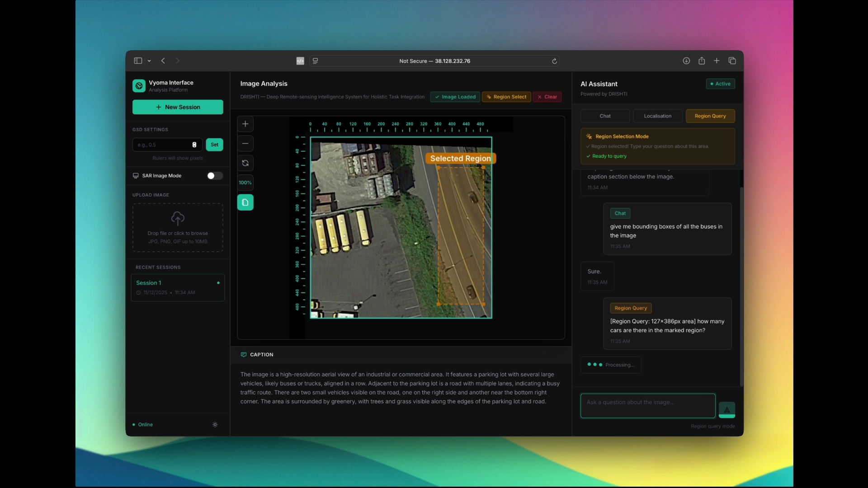Open the sidebar dropdown chevron

click(x=149, y=61)
